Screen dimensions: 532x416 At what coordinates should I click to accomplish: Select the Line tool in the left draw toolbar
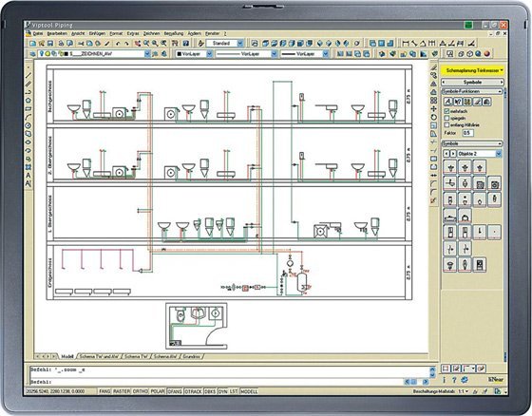pos(28,75)
